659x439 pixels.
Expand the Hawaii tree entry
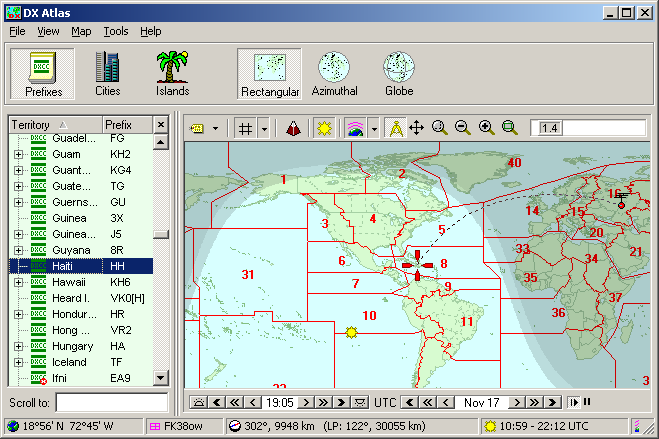coord(18,282)
